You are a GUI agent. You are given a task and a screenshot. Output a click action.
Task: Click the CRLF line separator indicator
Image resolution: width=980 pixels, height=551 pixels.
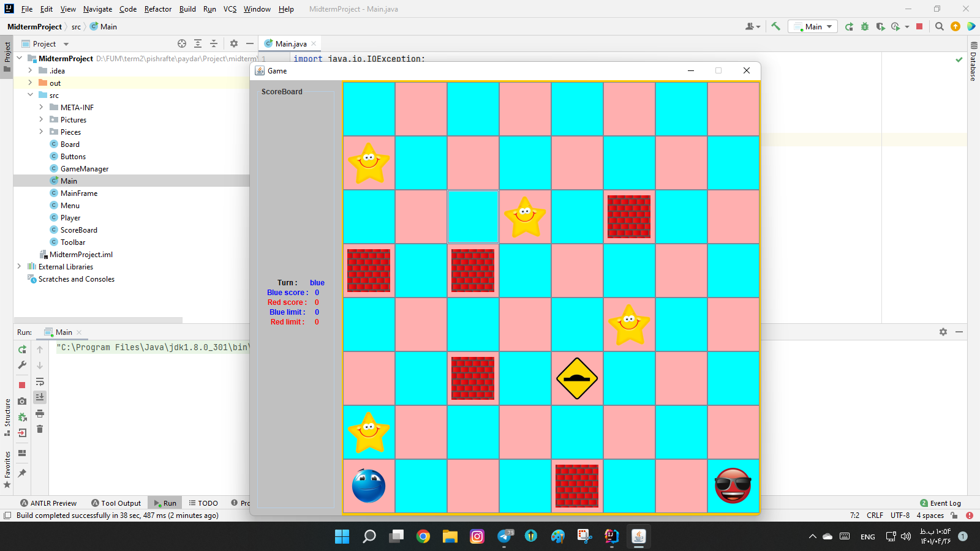point(875,515)
